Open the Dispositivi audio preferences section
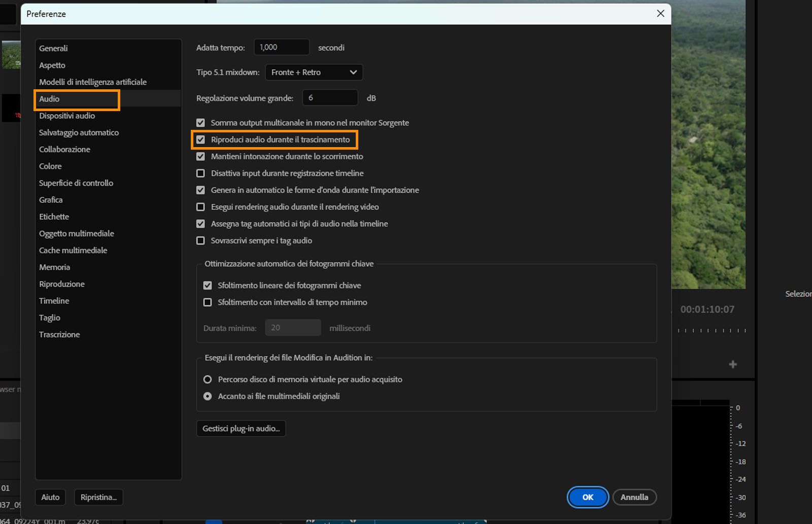812x524 pixels. 66,116
